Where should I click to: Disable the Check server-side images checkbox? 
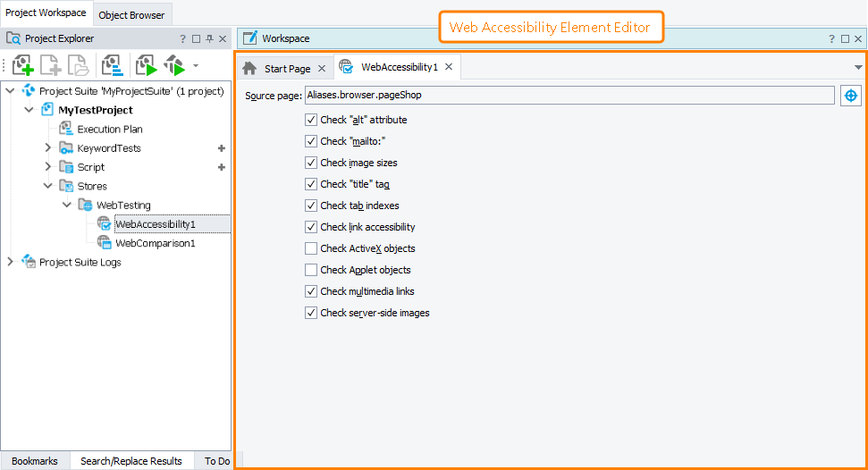(311, 313)
